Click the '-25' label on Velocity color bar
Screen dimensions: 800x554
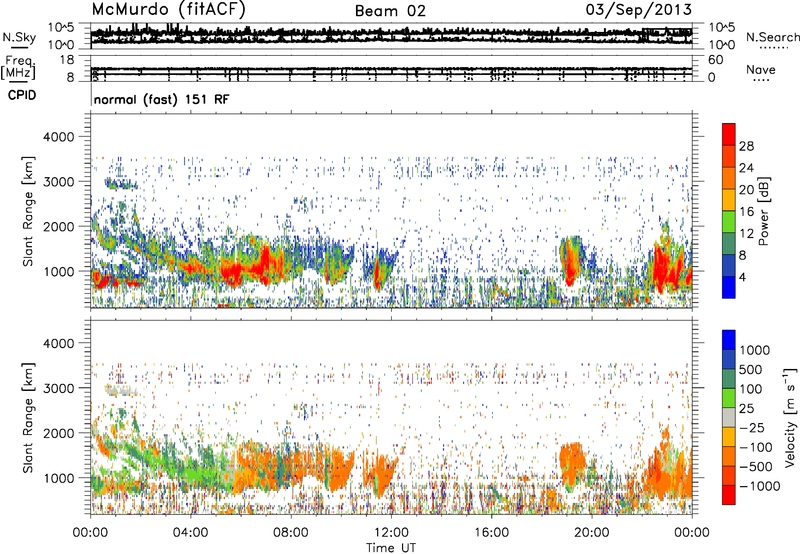[750, 427]
